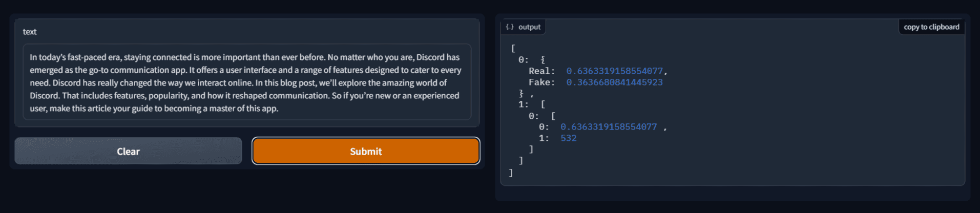This screenshot has height=213, width=980.
Task: Select the "Real:" key in output
Action: (x=541, y=71)
